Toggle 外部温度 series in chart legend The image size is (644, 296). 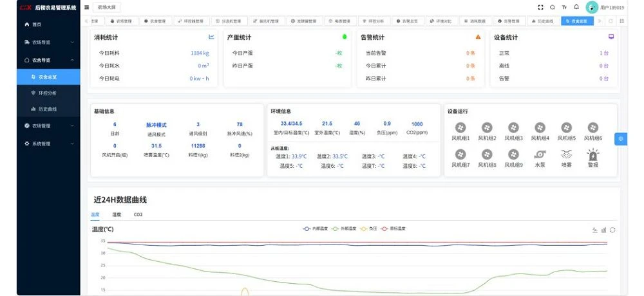coord(344,228)
